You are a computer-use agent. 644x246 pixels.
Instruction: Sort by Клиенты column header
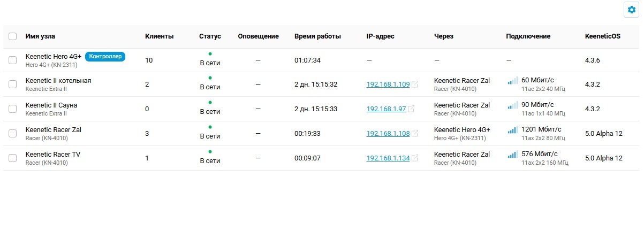tap(159, 36)
